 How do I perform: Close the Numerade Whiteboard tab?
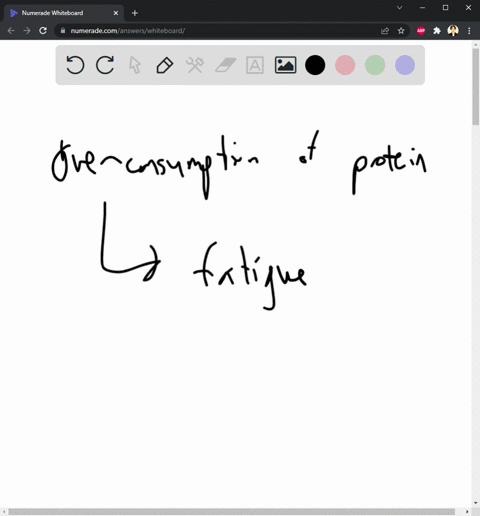pos(116,13)
